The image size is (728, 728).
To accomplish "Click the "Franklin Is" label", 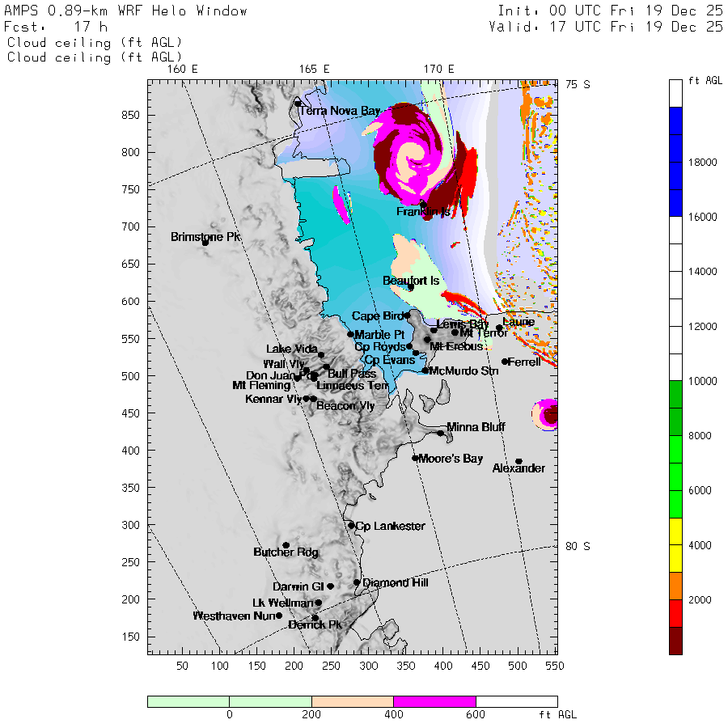I will coord(423,212).
